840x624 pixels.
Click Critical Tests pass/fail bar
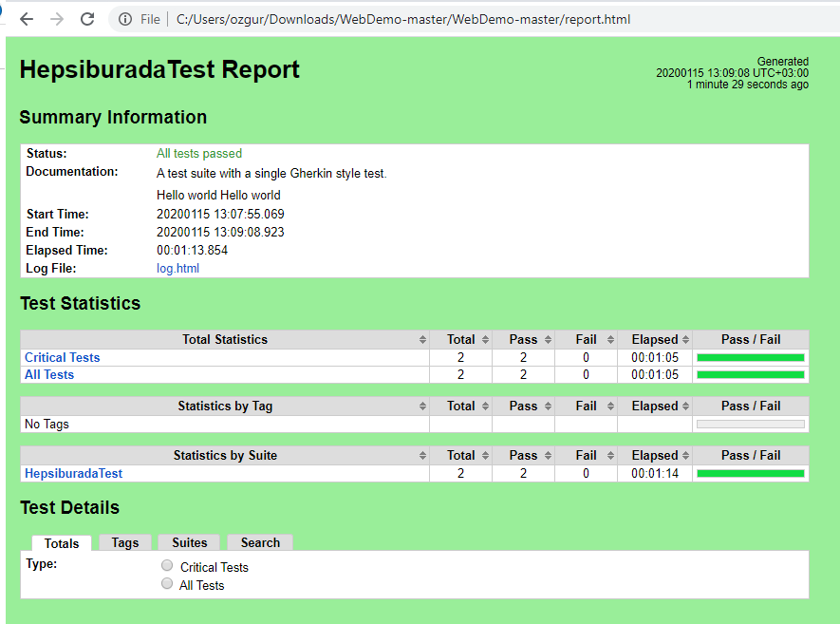(x=751, y=357)
